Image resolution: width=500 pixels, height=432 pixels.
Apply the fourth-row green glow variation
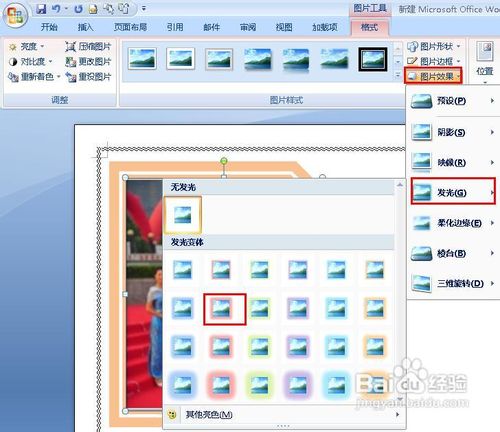point(259,385)
